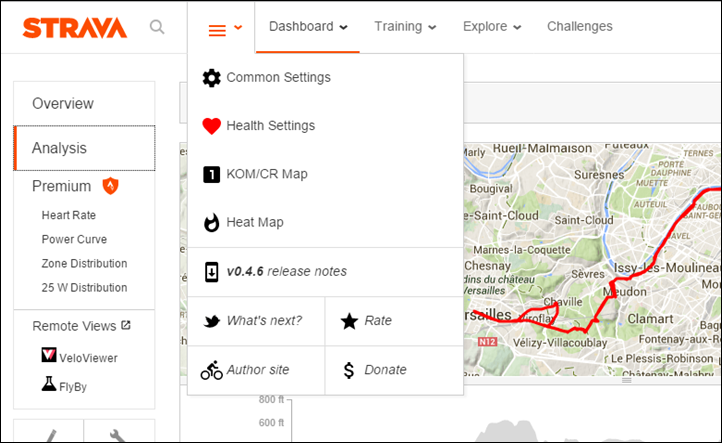Expand the Dashboard dropdown arrow
This screenshot has width=722, height=443.
tap(344, 28)
